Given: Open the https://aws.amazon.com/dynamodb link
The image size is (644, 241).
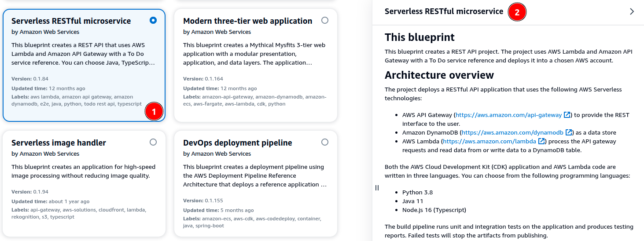Looking at the screenshot, I should point(512,132).
